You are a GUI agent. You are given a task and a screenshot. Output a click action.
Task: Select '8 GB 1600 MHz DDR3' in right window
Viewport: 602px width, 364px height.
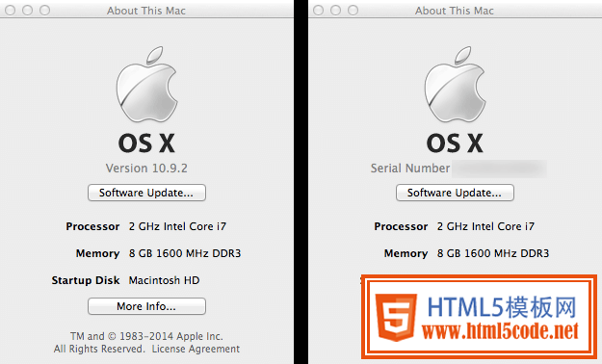[x=493, y=253]
